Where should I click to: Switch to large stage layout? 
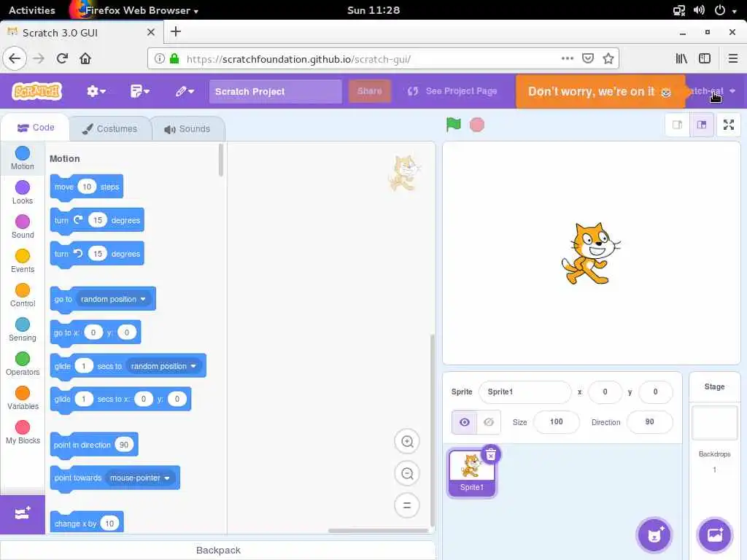702,125
